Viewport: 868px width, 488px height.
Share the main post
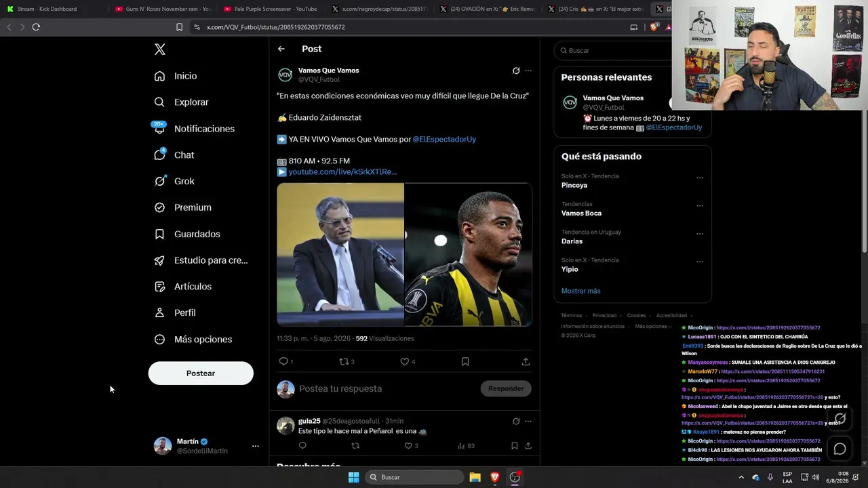(526, 362)
